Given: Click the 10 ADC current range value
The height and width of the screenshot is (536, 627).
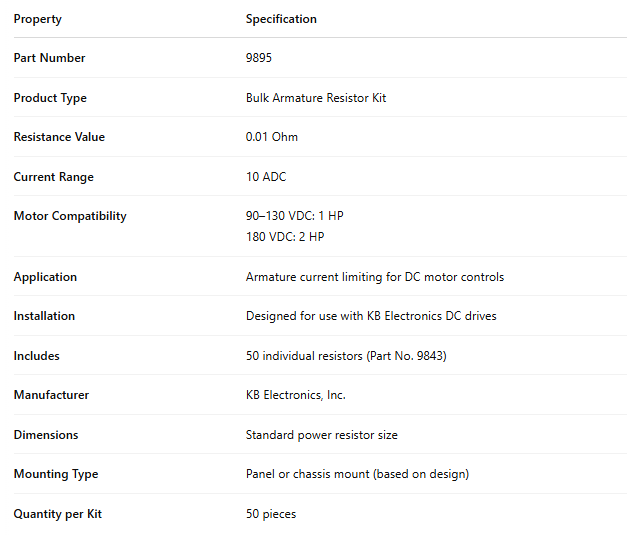Looking at the screenshot, I should pos(266,177).
